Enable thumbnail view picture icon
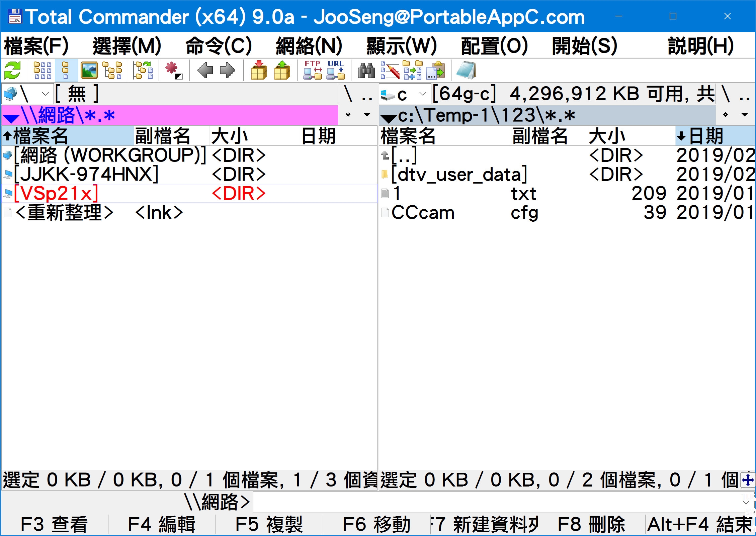Image resolution: width=756 pixels, height=536 pixels. tap(89, 71)
